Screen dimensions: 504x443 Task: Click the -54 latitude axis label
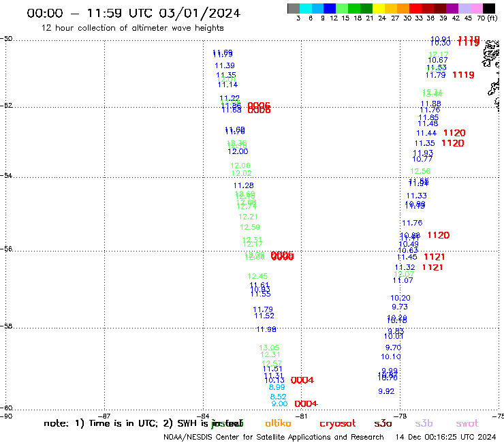6,175
